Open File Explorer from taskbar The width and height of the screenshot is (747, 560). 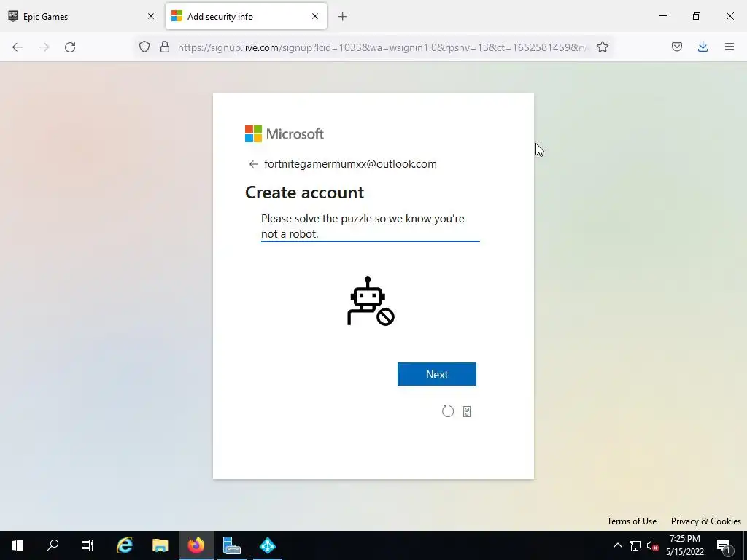point(160,545)
